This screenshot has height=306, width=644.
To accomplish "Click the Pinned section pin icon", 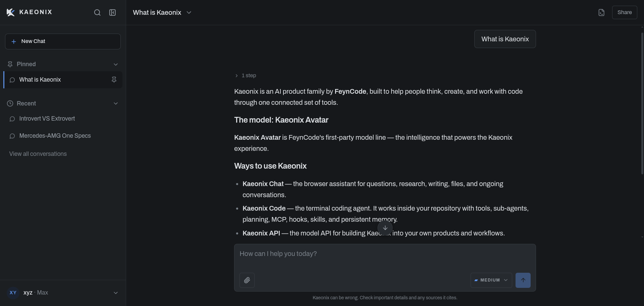I will (x=10, y=64).
